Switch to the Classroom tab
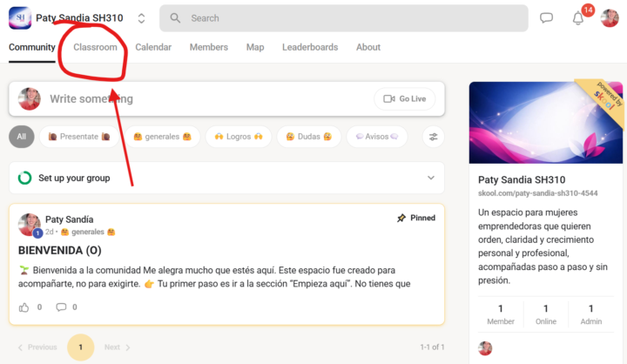 (95, 47)
